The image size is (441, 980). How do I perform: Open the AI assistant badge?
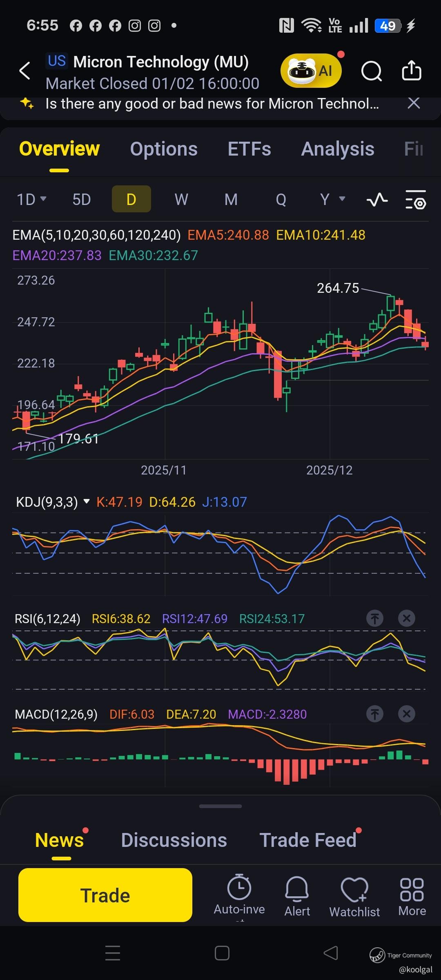311,71
